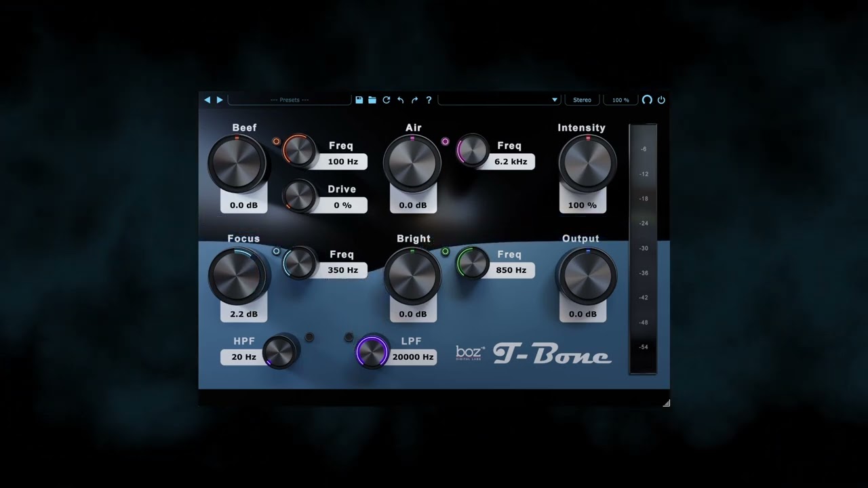This screenshot has width=868, height=488.
Task: Click the boz Digital Labs logo
Action: 470,353
